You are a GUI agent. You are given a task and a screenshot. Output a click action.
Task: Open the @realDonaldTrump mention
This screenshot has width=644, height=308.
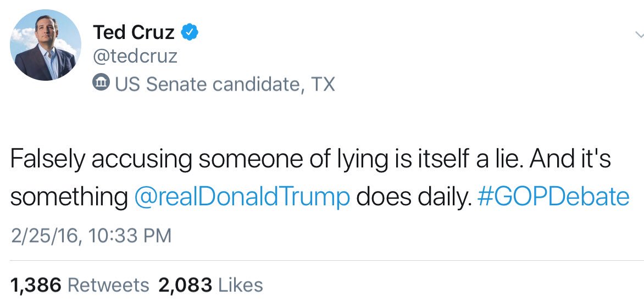tap(242, 198)
